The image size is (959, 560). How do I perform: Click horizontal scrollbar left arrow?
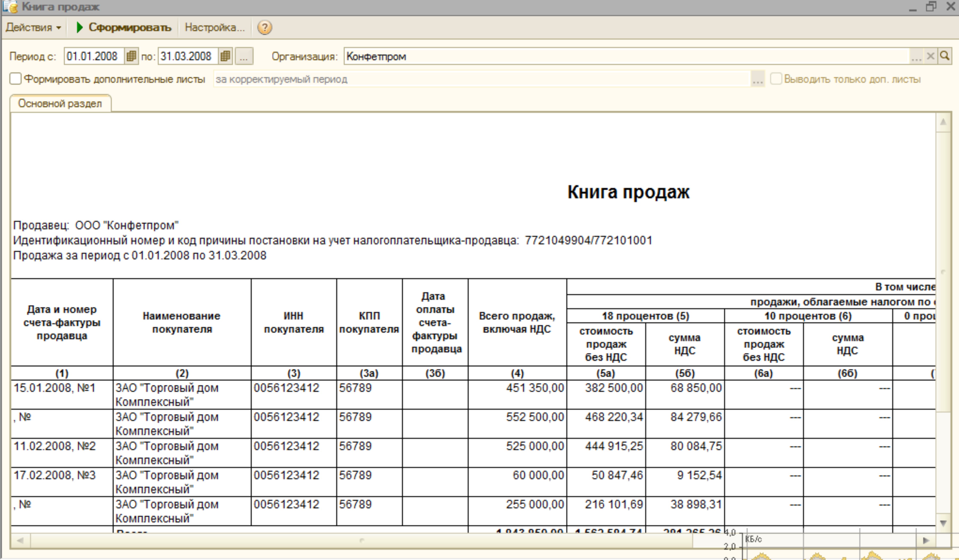pyautogui.click(x=20, y=540)
